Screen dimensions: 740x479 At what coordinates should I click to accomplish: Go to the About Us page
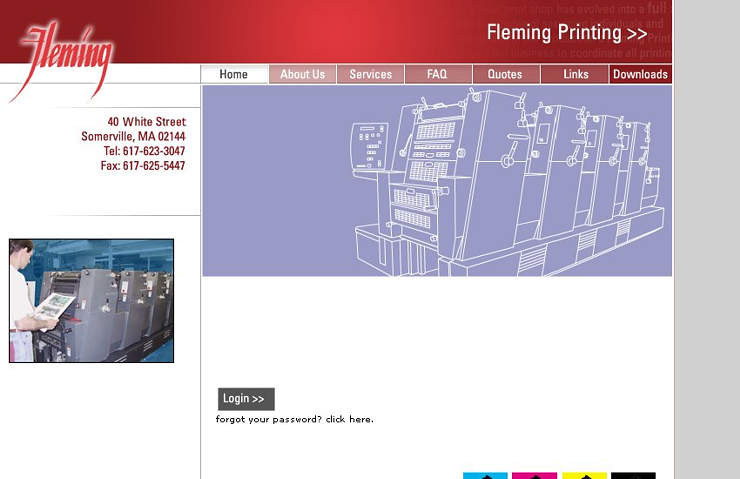point(303,75)
